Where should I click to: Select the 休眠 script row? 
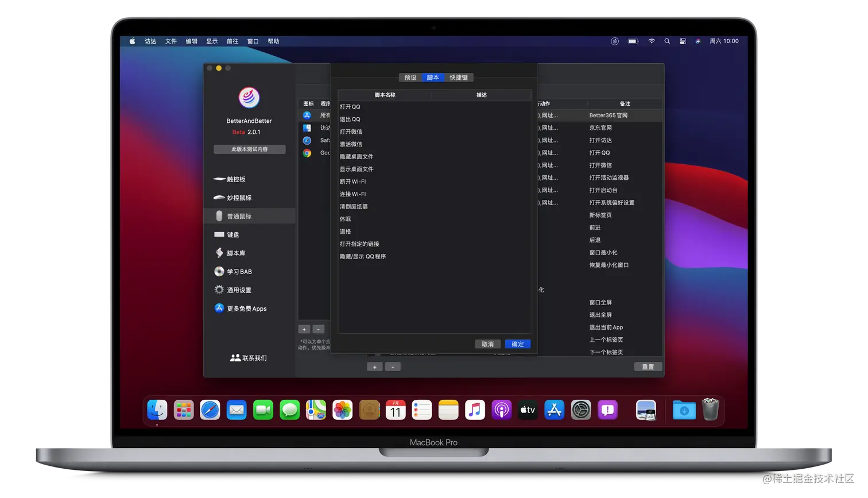pos(435,219)
